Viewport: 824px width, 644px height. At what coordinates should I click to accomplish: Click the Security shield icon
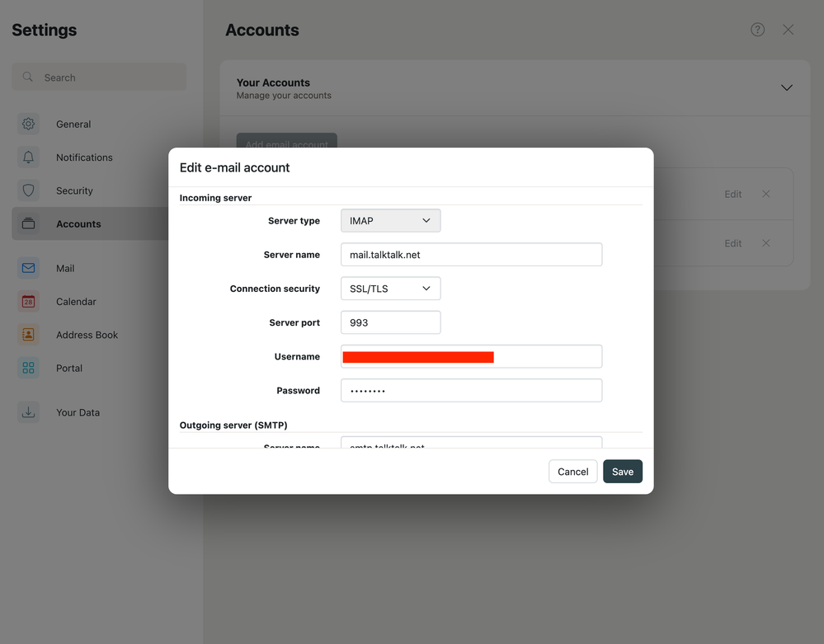[29, 190]
